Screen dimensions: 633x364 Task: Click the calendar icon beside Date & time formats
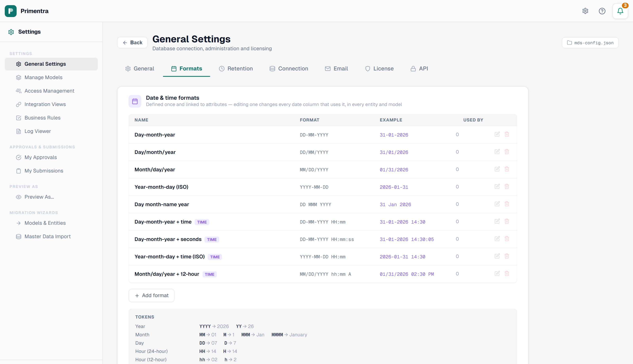click(x=135, y=101)
